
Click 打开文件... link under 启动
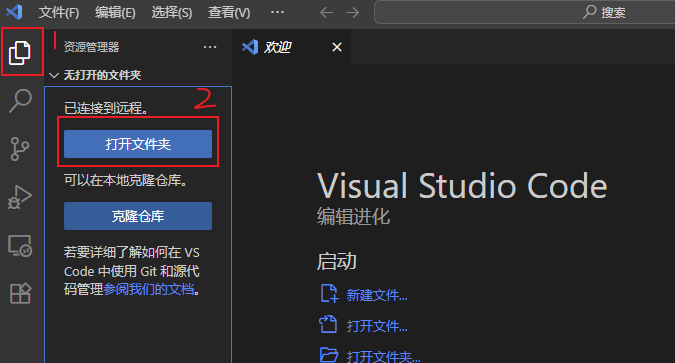click(x=377, y=326)
